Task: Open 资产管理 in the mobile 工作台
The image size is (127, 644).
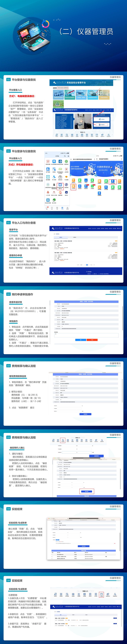Action: [x=48, y=170]
